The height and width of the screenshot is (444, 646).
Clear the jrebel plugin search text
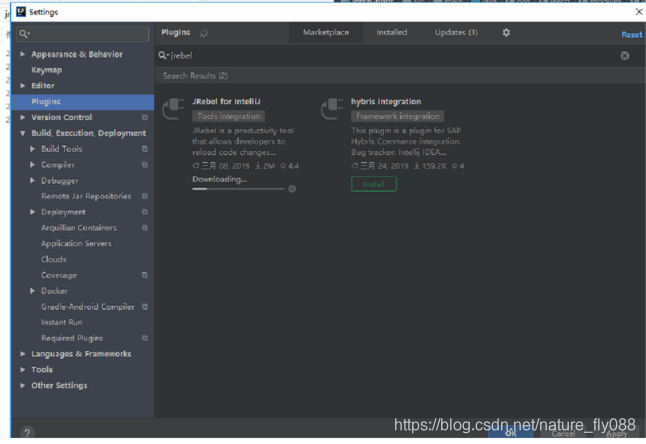625,56
